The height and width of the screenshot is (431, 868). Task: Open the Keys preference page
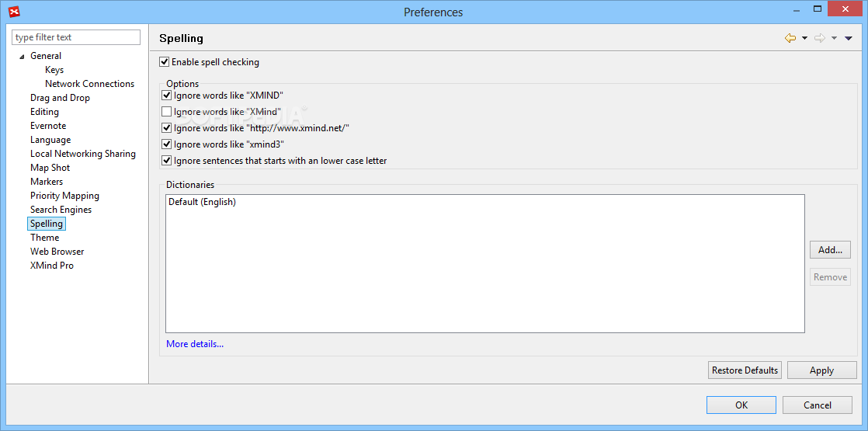[54, 70]
